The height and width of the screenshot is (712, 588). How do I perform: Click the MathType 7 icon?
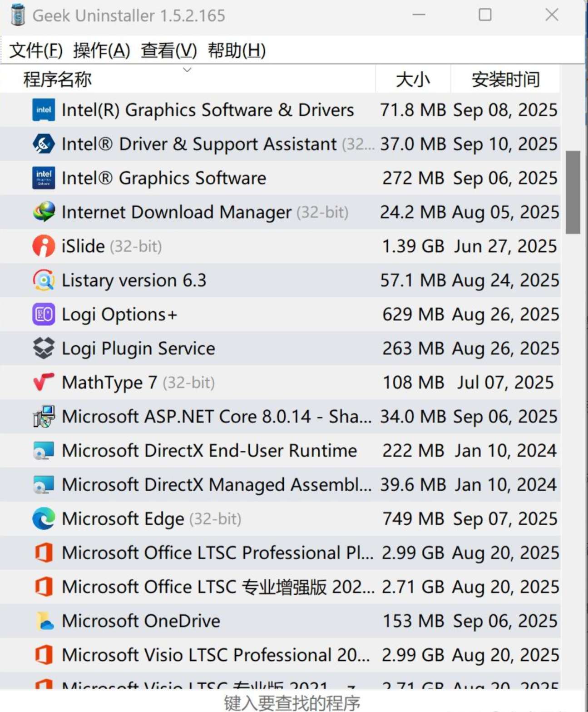44,383
